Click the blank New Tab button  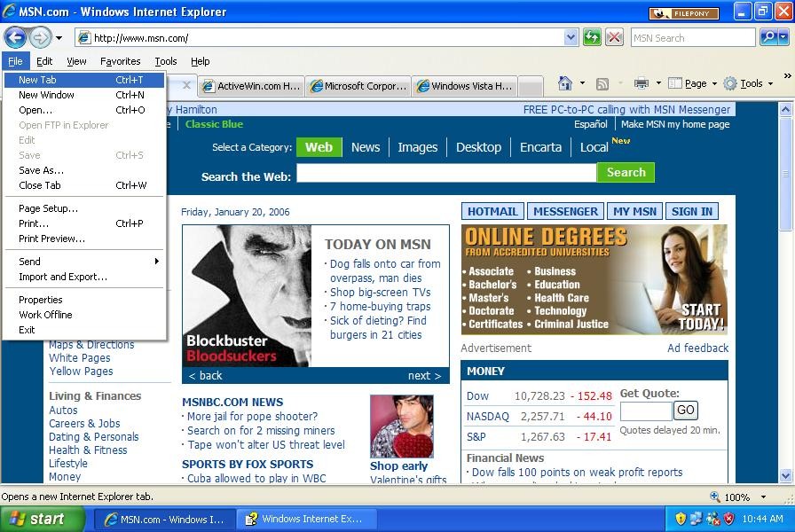point(531,87)
